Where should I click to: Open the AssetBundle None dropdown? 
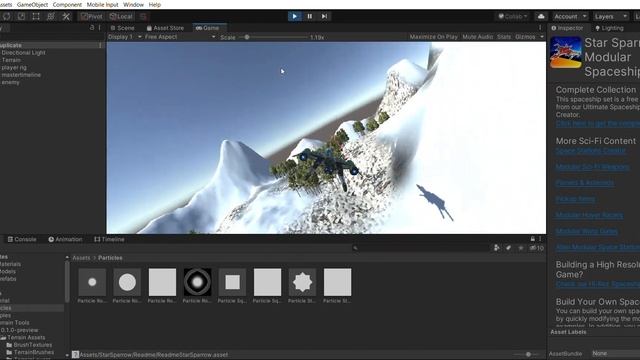(x=616, y=353)
